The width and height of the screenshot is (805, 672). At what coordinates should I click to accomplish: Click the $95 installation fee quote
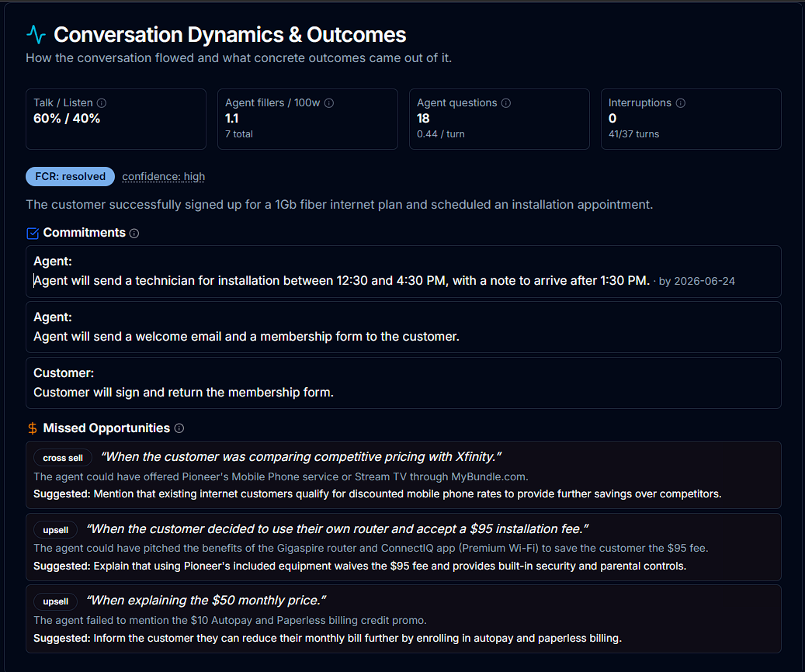point(338,529)
